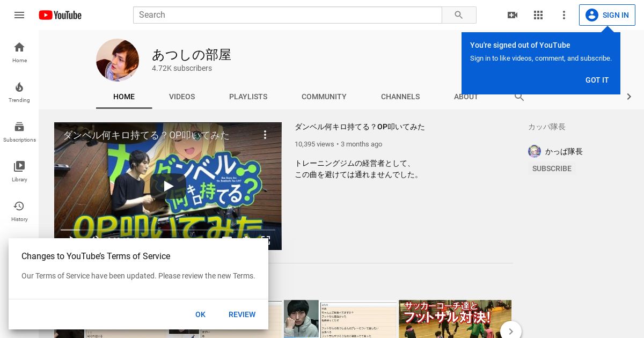The height and width of the screenshot is (338, 644).
Task: Click REVIEW in Terms of Service dialog
Action: click(242, 314)
